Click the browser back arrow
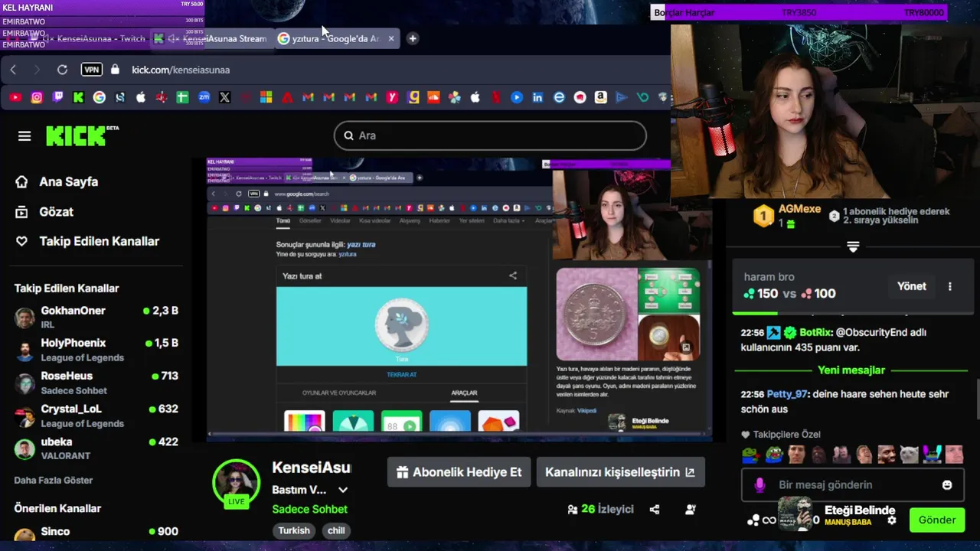This screenshot has width=980, height=551. click(x=13, y=70)
